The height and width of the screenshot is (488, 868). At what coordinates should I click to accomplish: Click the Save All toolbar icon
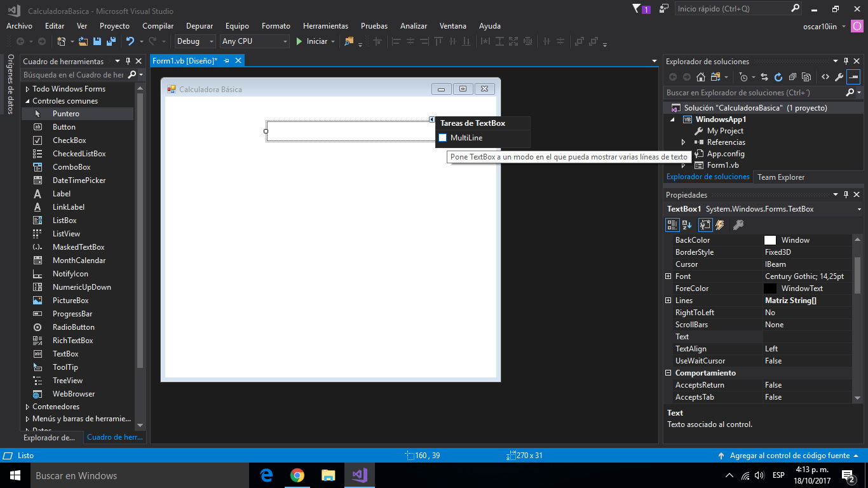(x=111, y=41)
